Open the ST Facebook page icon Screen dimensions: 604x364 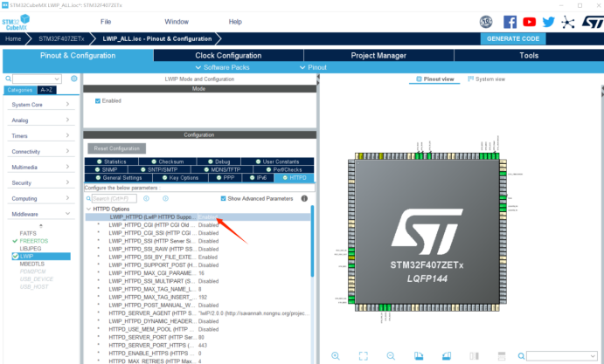click(510, 22)
